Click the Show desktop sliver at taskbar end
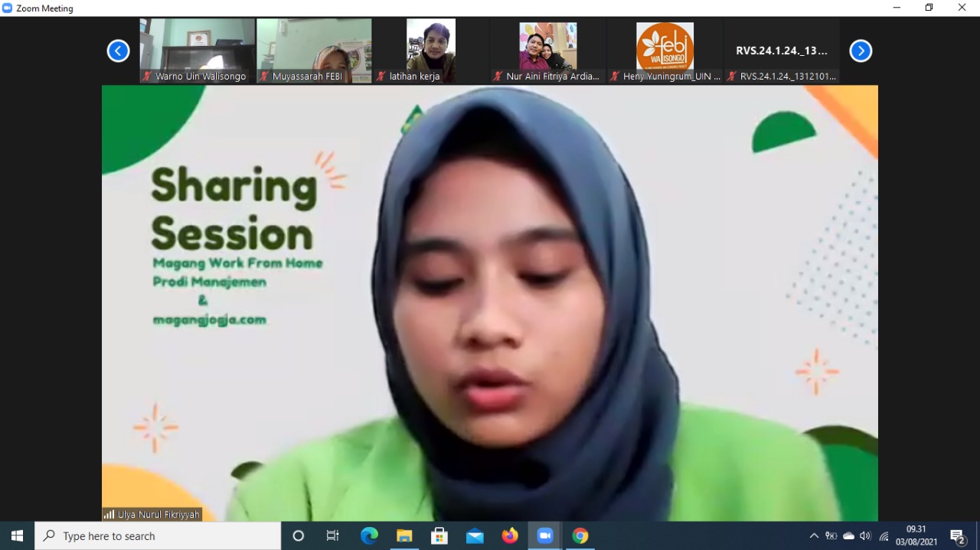Image resolution: width=980 pixels, height=550 pixels. (x=978, y=535)
